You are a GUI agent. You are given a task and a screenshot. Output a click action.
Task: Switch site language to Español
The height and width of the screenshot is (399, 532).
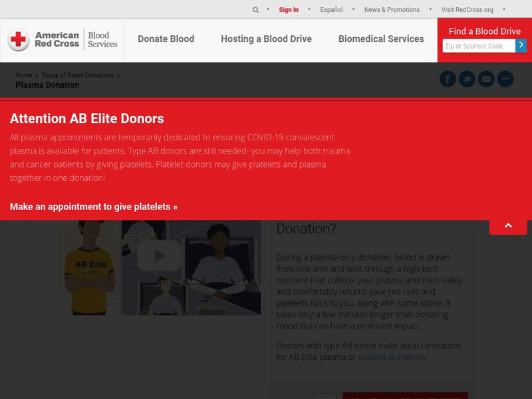[331, 10]
